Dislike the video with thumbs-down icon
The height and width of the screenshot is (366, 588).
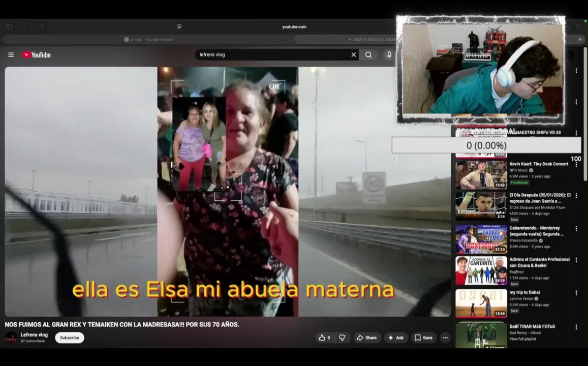tap(342, 338)
